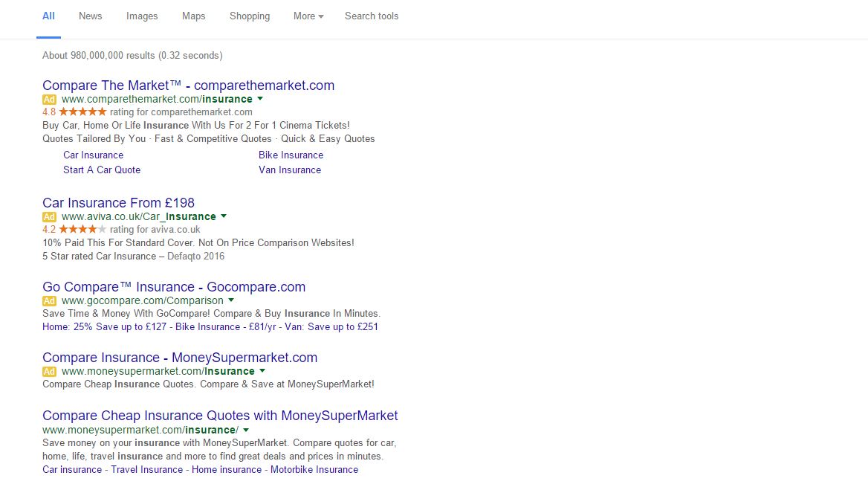Follow the Travel Insurance sitelink
The width and height of the screenshot is (868, 490).
tap(146, 469)
